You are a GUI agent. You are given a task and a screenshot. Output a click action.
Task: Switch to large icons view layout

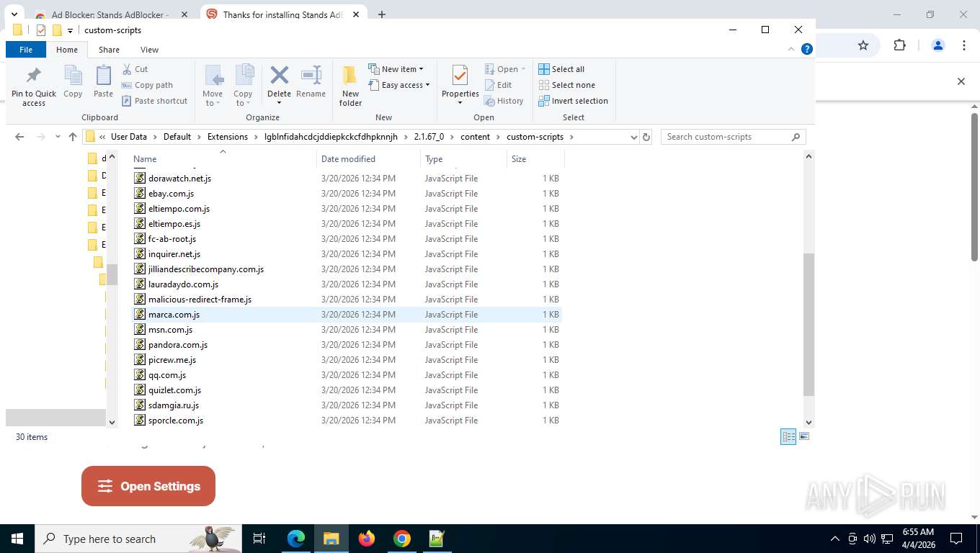(x=804, y=436)
